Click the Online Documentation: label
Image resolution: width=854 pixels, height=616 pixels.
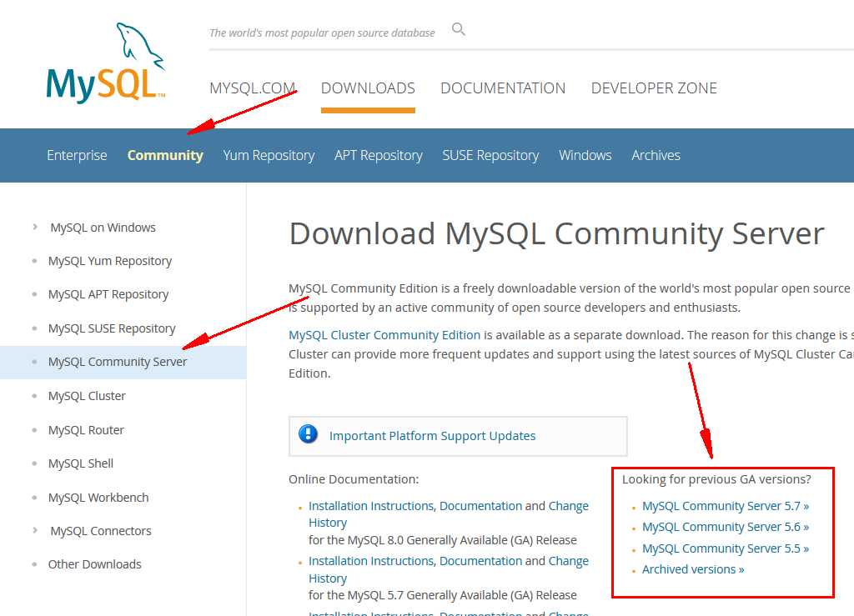354,479
